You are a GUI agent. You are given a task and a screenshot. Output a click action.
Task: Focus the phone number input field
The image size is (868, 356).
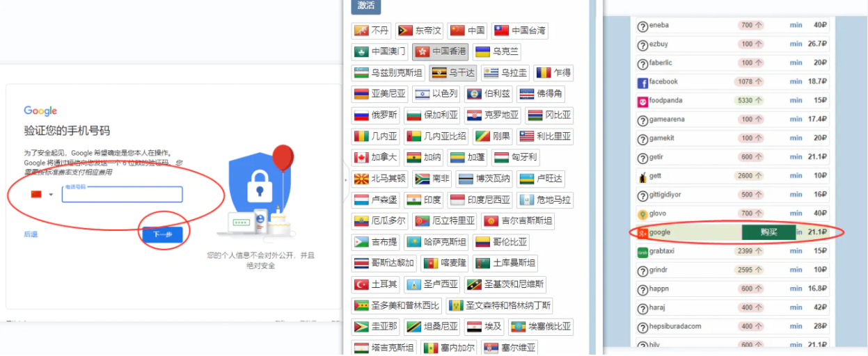click(x=123, y=194)
